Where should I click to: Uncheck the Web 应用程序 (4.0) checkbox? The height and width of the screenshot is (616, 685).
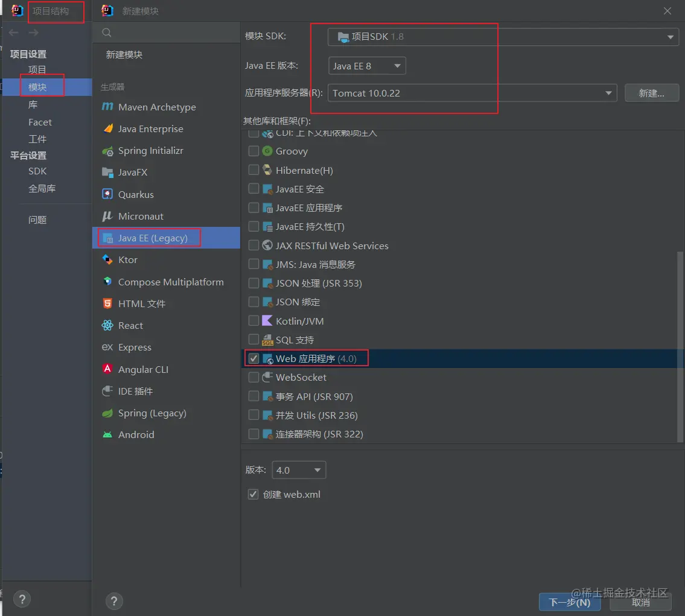click(253, 358)
